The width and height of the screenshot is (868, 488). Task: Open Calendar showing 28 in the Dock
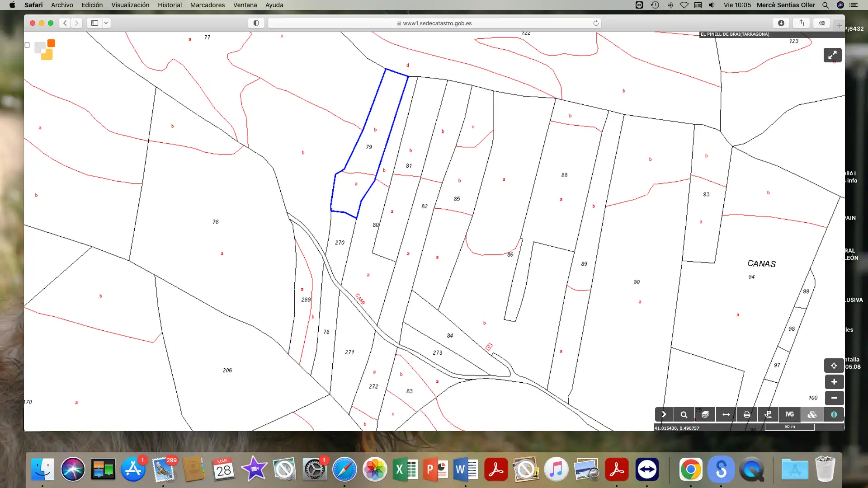(x=224, y=469)
